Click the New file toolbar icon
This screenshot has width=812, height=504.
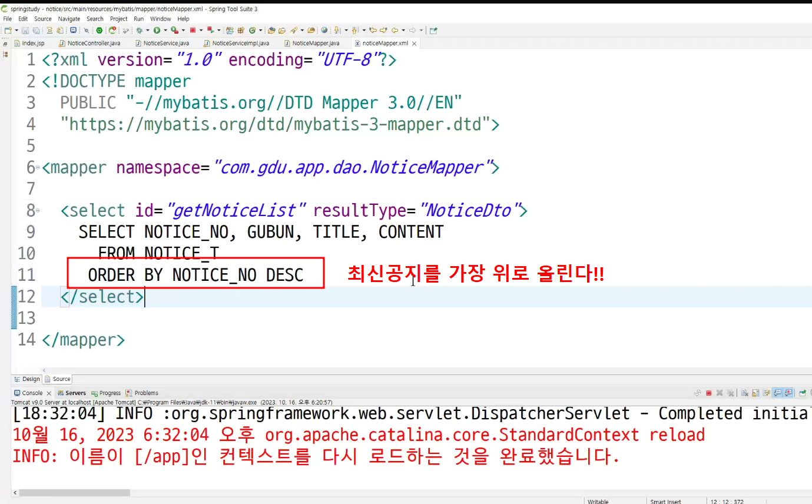[x=8, y=30]
